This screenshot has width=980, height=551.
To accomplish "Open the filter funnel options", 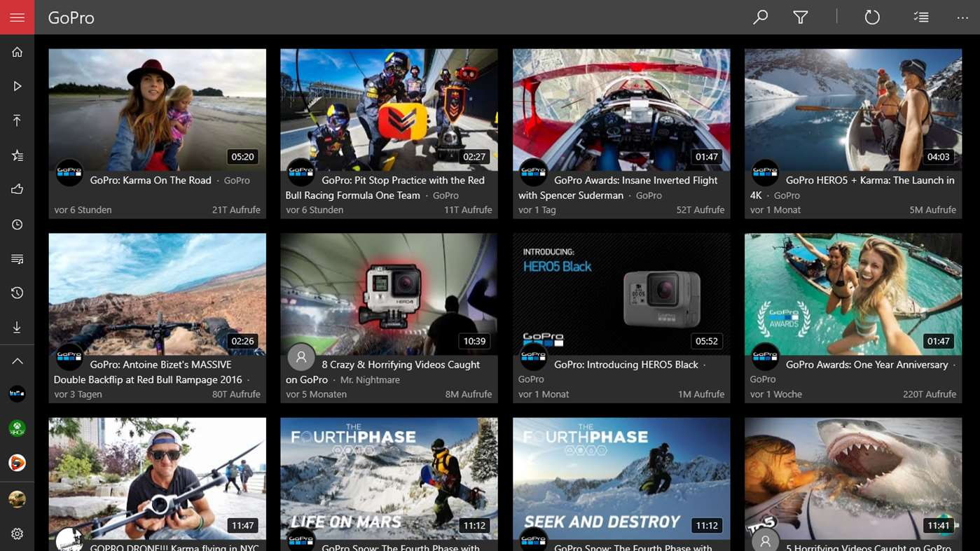I will [x=801, y=17].
